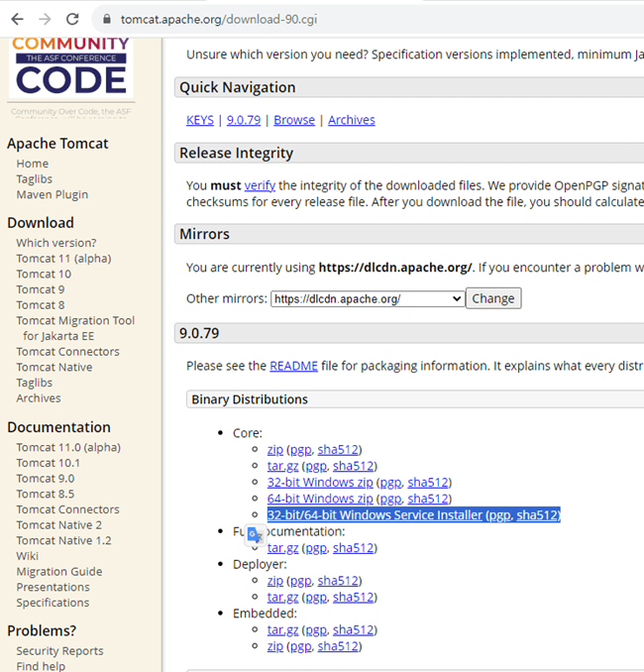Open Tomcat Native under Download
The image size is (644, 672).
click(54, 368)
